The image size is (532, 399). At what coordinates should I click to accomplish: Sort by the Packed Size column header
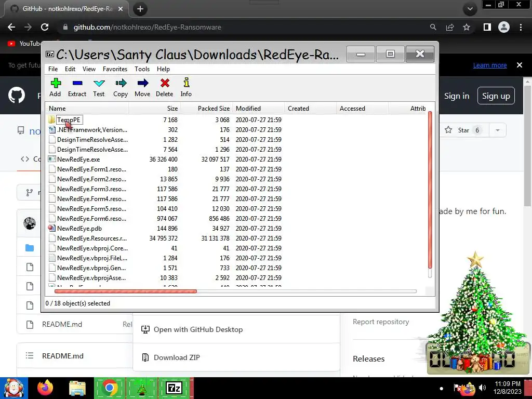tap(207, 109)
